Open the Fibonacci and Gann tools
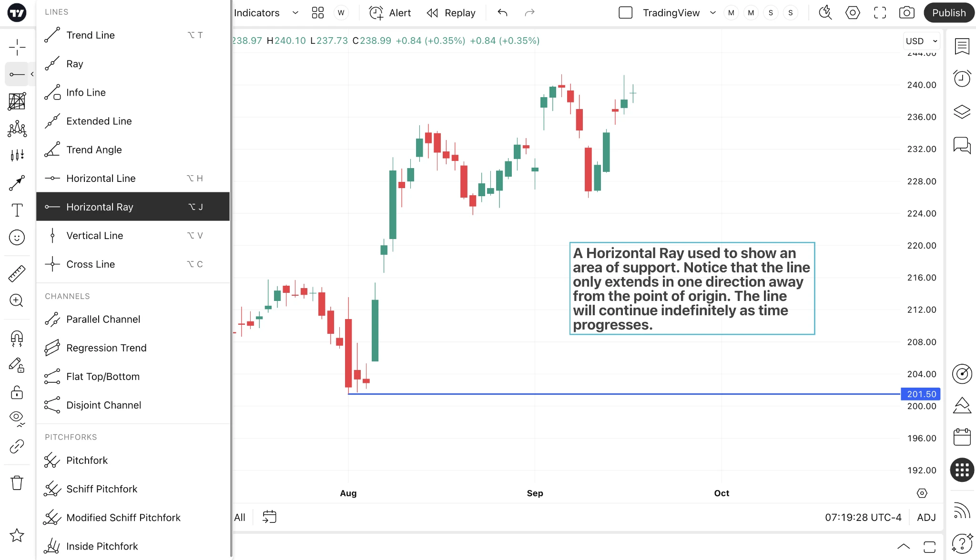 [17, 101]
